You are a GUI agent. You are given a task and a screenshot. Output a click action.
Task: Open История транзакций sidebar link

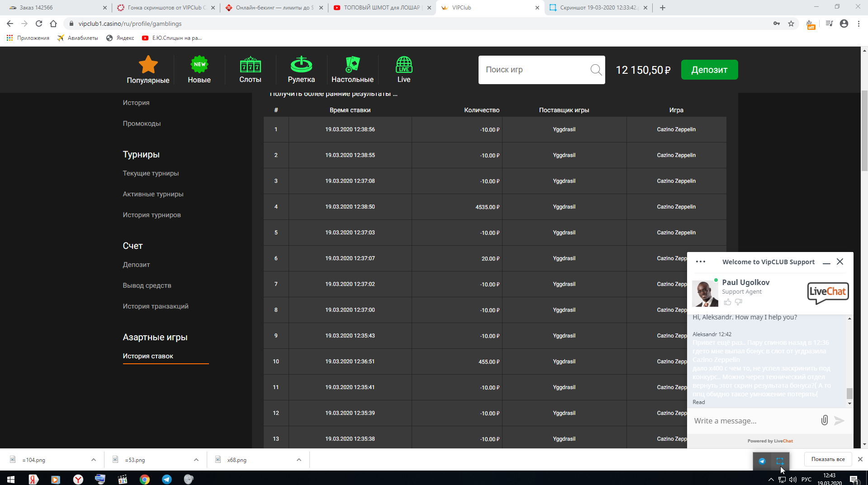click(156, 306)
